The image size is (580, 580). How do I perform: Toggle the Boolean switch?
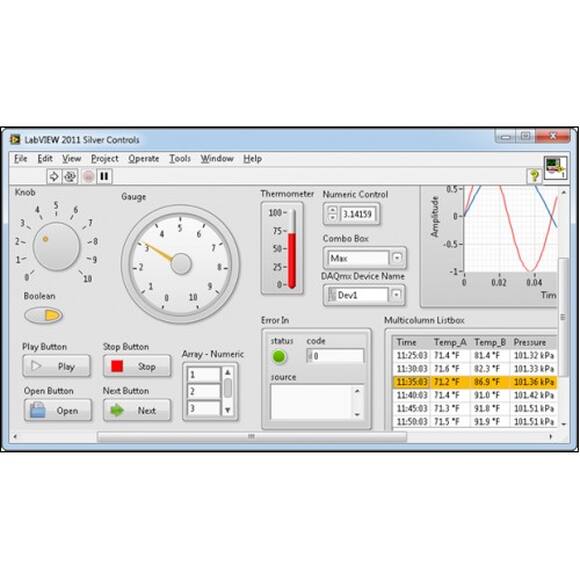44,315
